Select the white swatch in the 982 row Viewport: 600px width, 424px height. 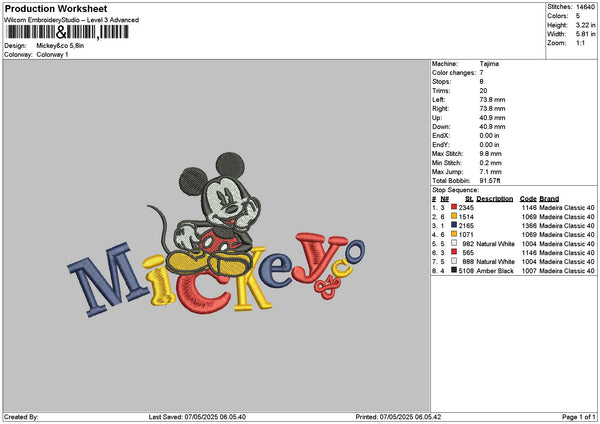tap(454, 243)
